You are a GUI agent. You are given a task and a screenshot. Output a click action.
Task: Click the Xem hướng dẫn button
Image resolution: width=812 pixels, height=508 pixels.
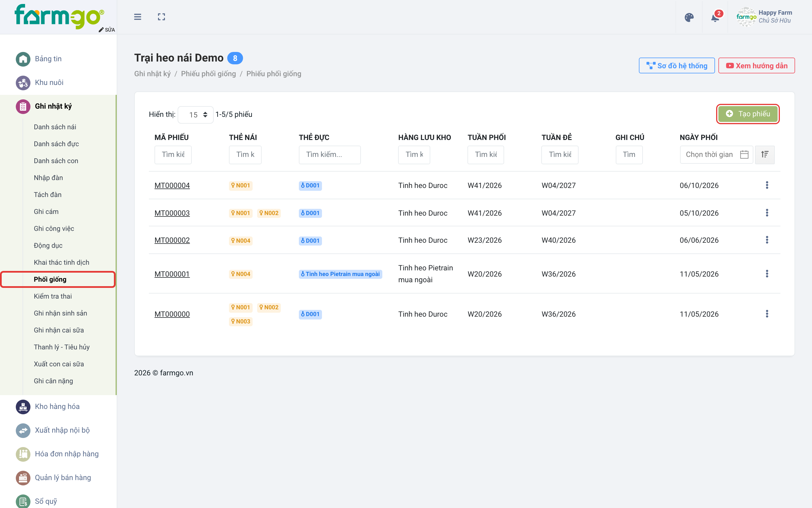coord(756,65)
